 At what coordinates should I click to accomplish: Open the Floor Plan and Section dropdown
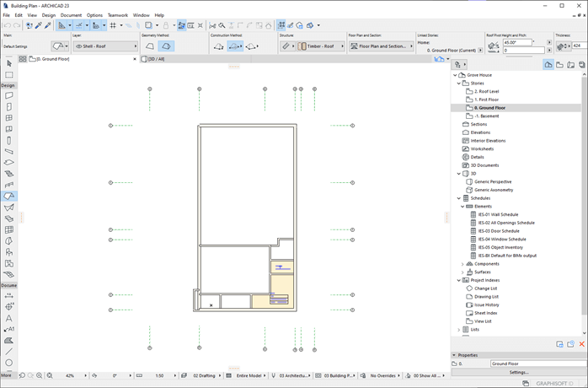pyautogui.click(x=381, y=46)
